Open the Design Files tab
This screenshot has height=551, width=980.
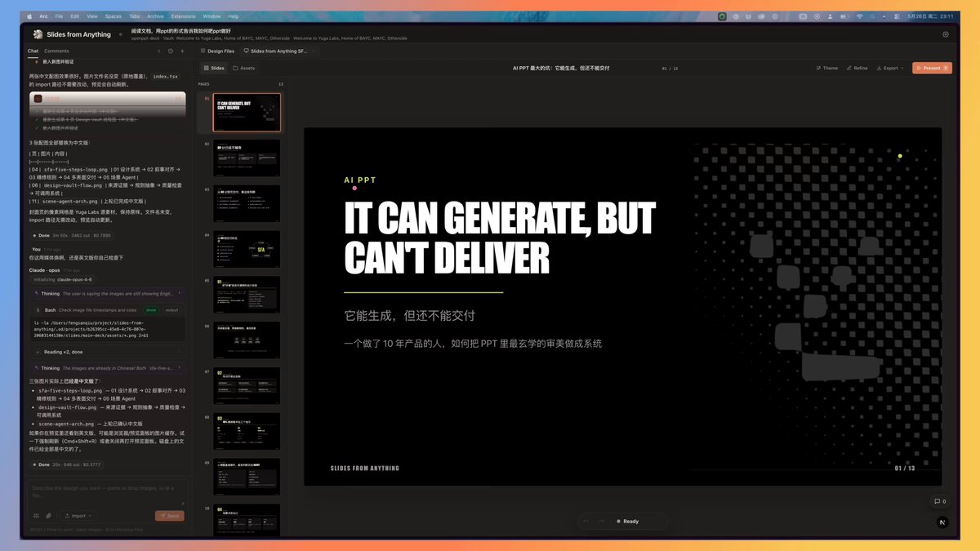[x=218, y=51]
